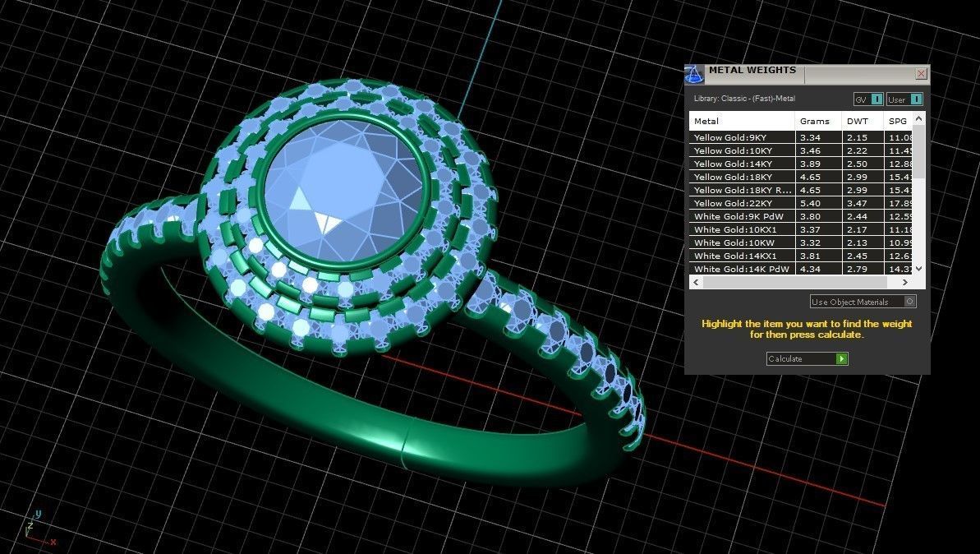Toggle the User library switch
The width and height of the screenshot is (980, 554).
[x=904, y=99]
